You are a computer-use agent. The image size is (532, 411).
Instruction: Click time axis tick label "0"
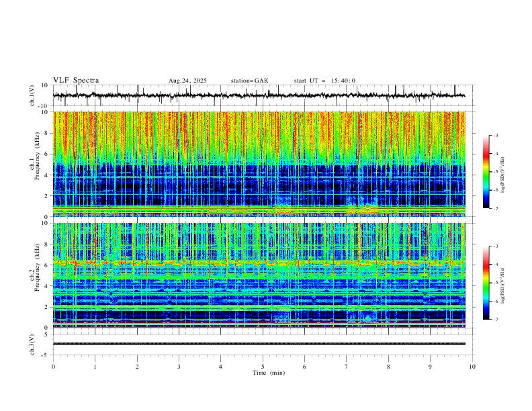[x=53, y=367]
